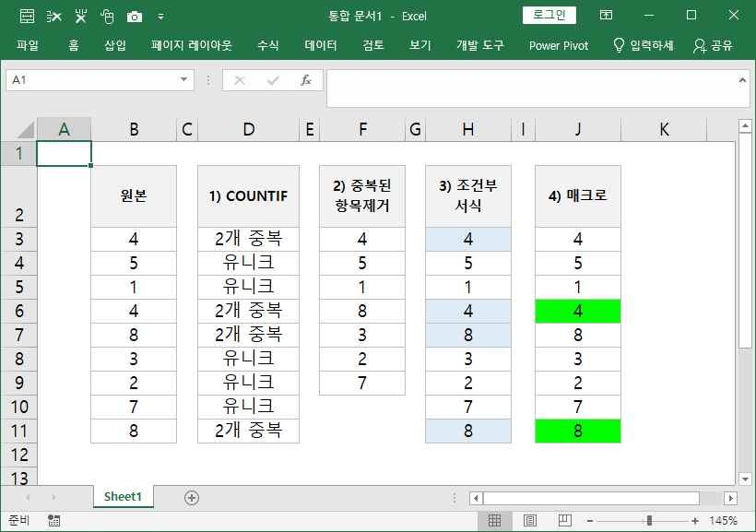Screen dimensions: 756x532
Task: Select column D header
Action: click(248, 129)
